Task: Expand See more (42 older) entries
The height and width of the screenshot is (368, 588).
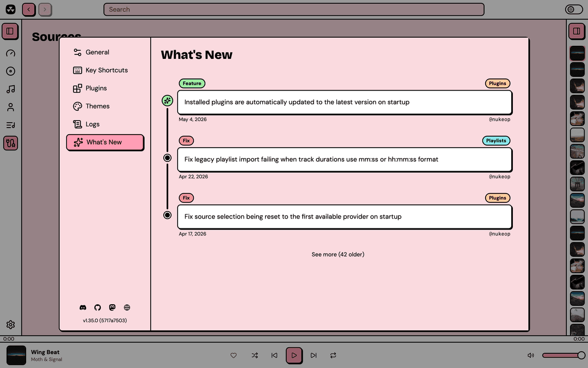Action: point(338,254)
